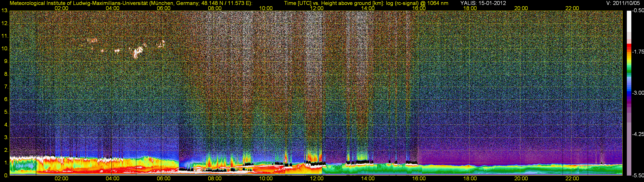Click the 13. height axis label
The image size is (644, 182).
click(x=5, y=11)
